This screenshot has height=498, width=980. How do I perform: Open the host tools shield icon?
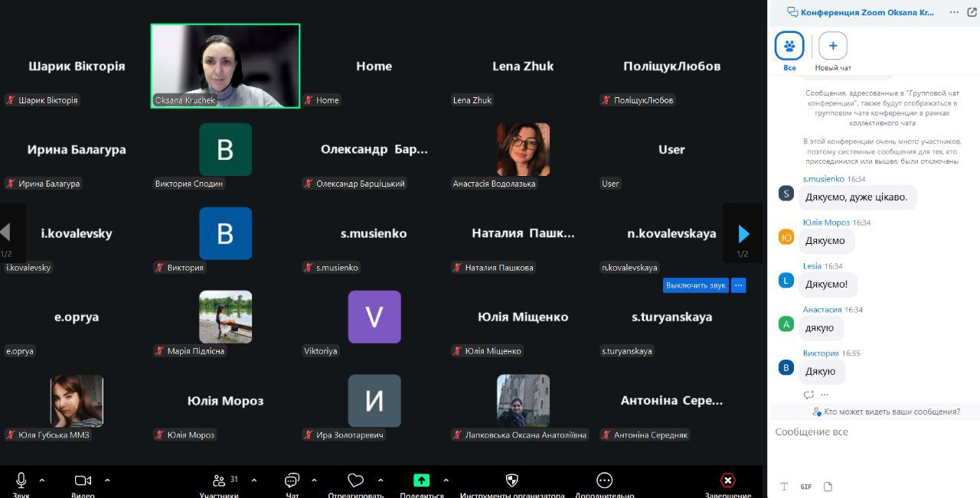pyautogui.click(x=512, y=480)
